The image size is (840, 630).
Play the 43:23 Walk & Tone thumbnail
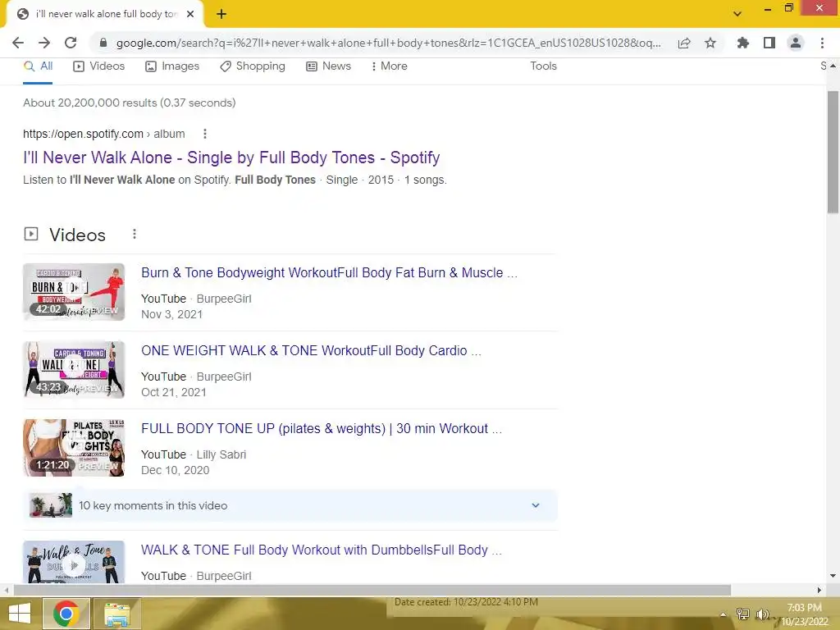[x=74, y=370]
